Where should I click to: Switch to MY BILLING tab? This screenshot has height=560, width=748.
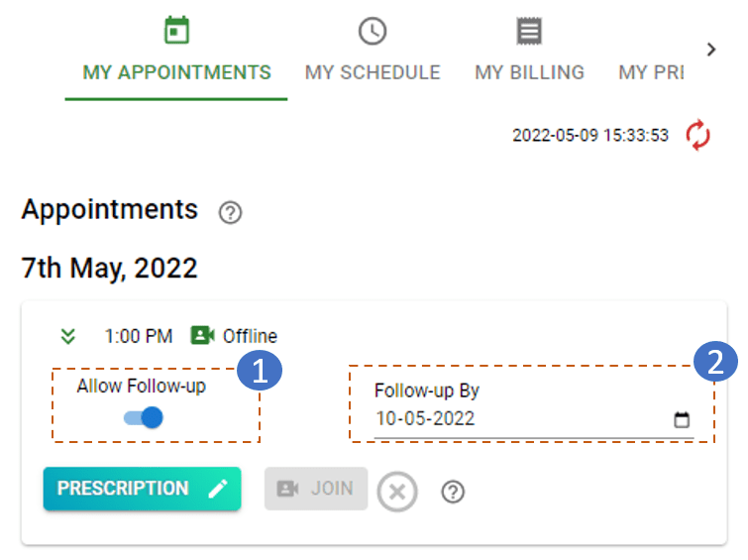529,72
